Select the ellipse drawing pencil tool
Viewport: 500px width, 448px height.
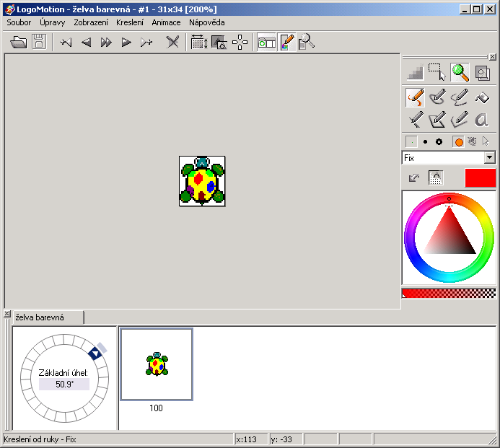pos(437,97)
